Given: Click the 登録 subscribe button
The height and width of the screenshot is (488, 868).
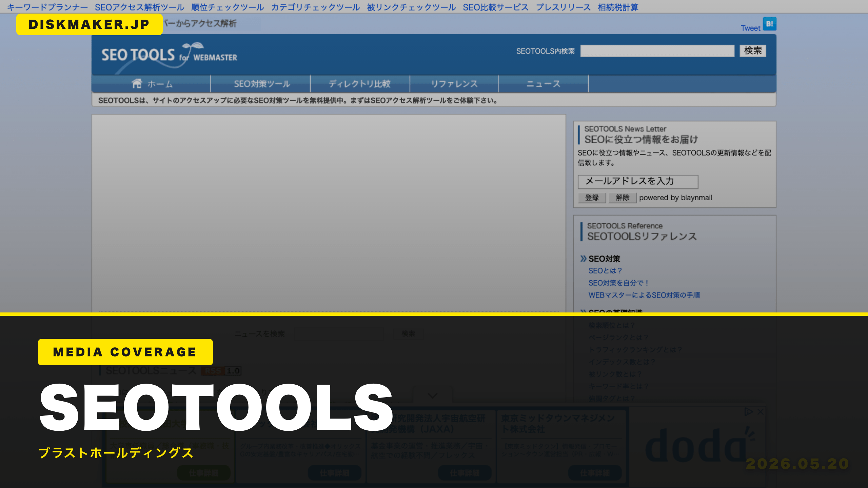Looking at the screenshot, I should (592, 198).
